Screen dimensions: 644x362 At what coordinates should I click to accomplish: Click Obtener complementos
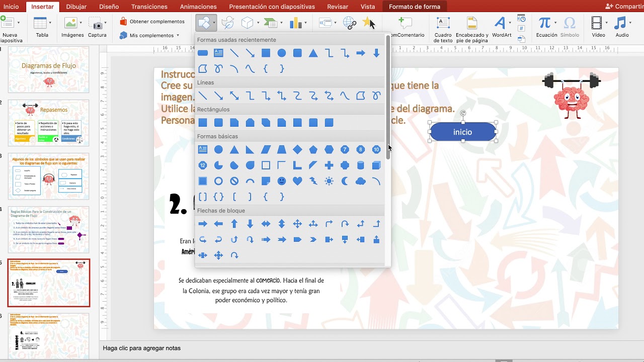click(x=152, y=22)
